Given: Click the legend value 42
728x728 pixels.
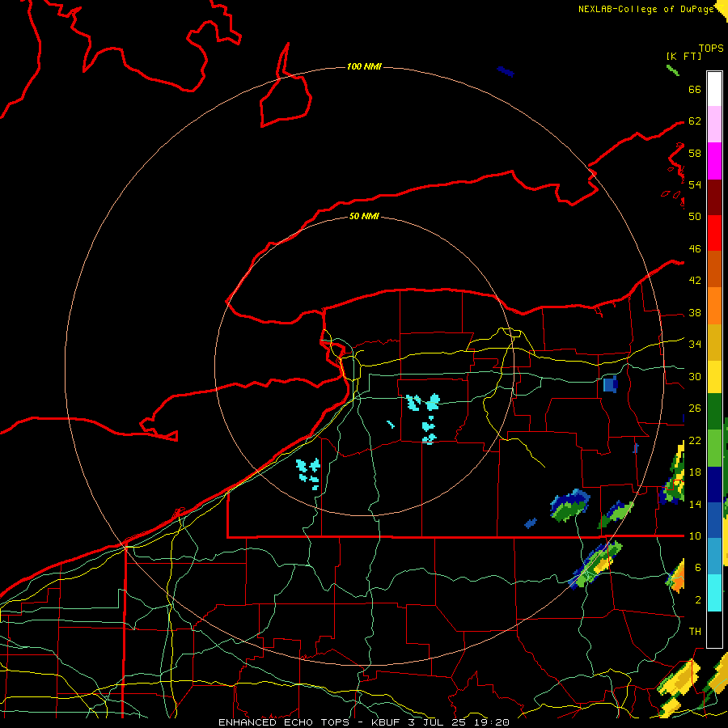Looking at the screenshot, I should [x=695, y=280].
